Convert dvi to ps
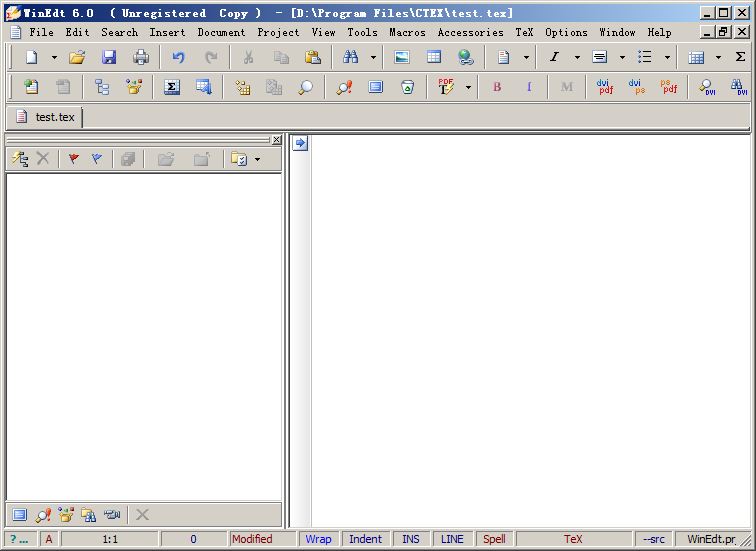Image resolution: width=756 pixels, height=551 pixels. [637, 87]
